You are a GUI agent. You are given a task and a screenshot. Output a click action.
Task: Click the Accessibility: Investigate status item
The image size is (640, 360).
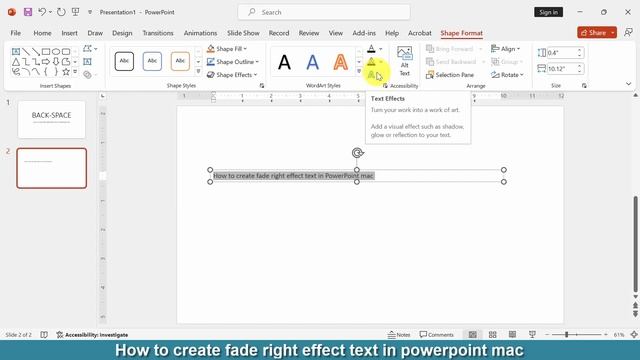pyautogui.click(x=92, y=335)
